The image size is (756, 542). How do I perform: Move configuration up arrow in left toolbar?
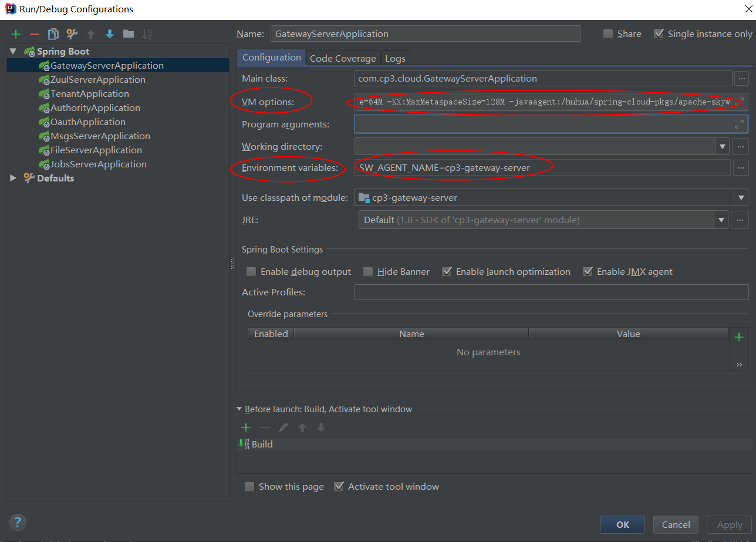(91, 34)
